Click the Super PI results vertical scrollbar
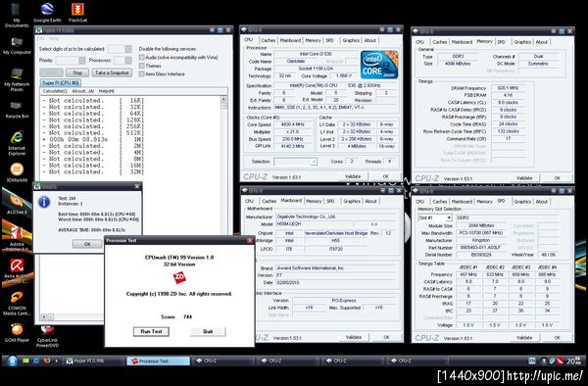This screenshot has width=588, height=386. (223, 165)
